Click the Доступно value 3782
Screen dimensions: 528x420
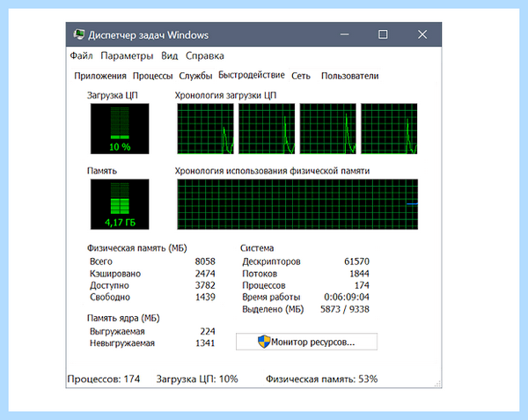point(205,285)
